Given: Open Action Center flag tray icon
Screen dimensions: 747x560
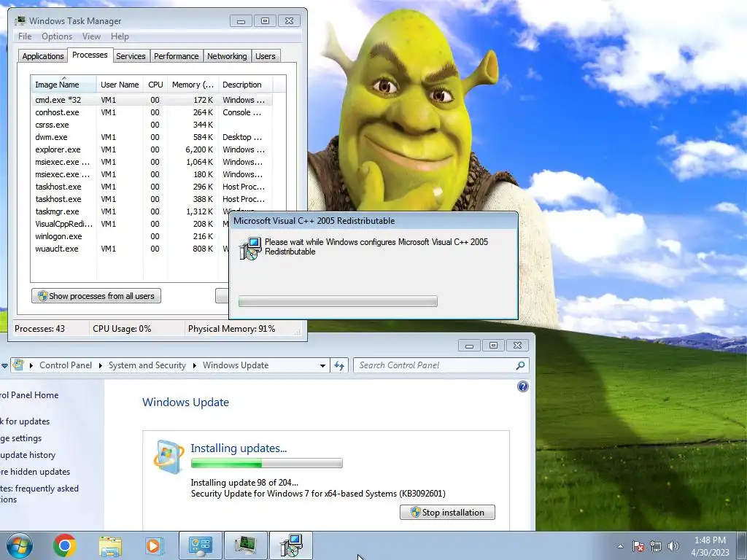Looking at the screenshot, I should click(x=638, y=546).
